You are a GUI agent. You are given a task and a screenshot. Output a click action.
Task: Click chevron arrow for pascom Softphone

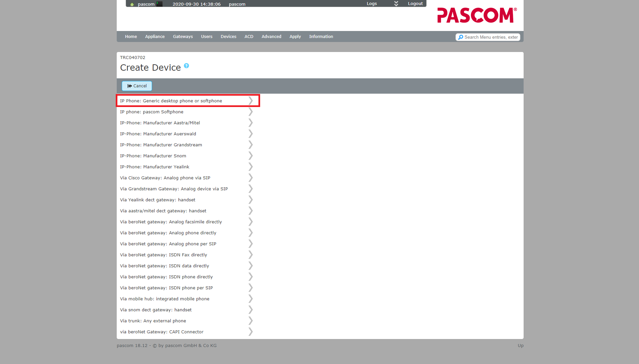[250, 112]
